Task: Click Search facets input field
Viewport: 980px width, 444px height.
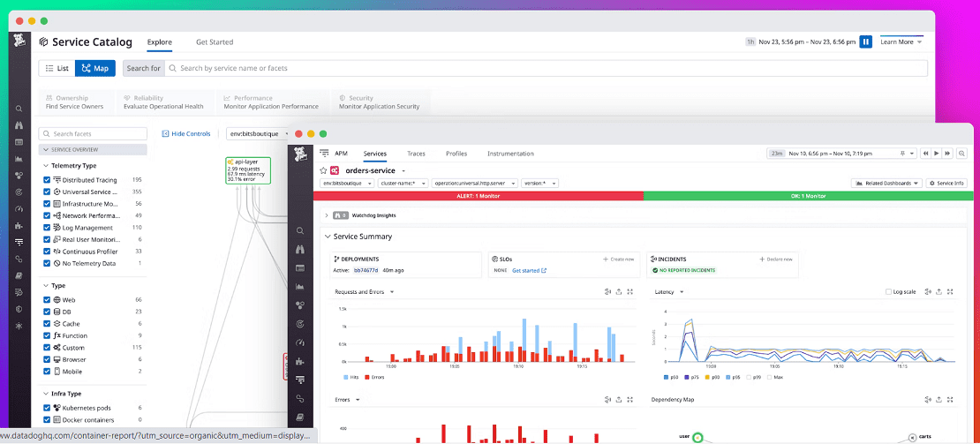Action: coord(93,133)
